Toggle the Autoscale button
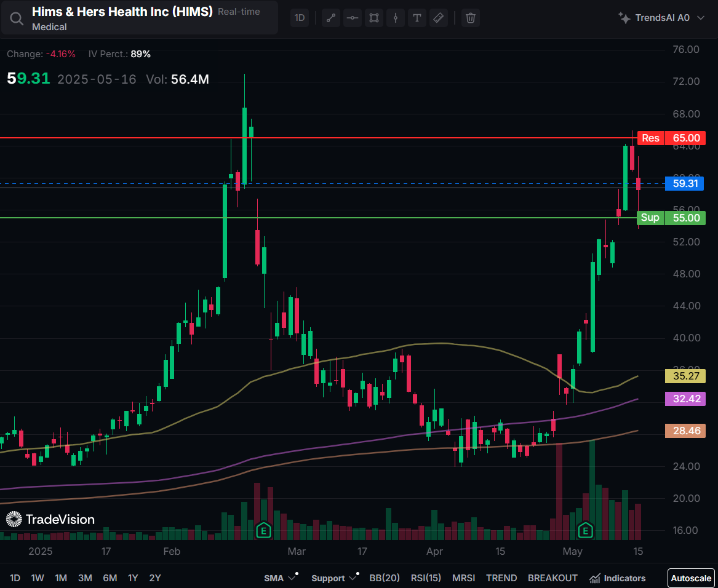This screenshot has width=718, height=588. (x=691, y=578)
